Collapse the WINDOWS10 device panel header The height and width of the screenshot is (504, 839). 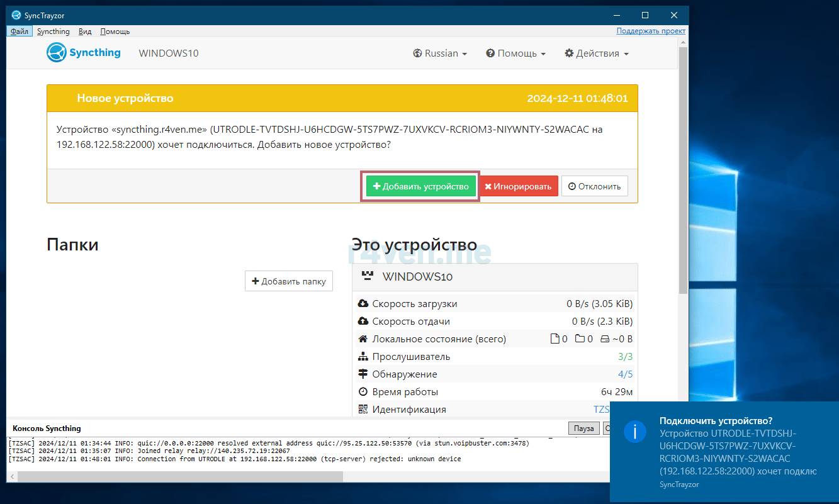coord(495,277)
